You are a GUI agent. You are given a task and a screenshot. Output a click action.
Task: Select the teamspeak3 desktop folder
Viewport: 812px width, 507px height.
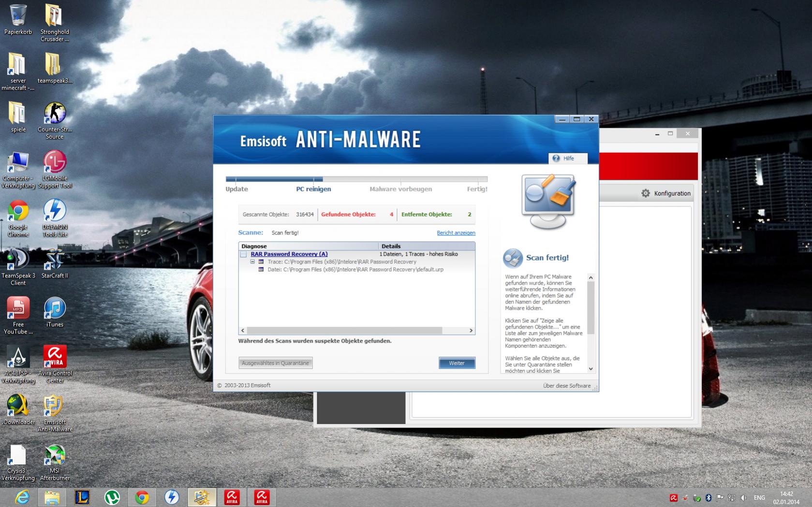point(55,68)
